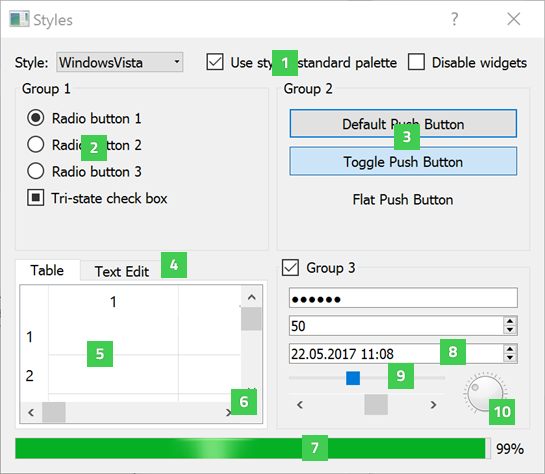This screenshot has width=545, height=474.
Task: Select the Table tab
Action: click(47, 270)
